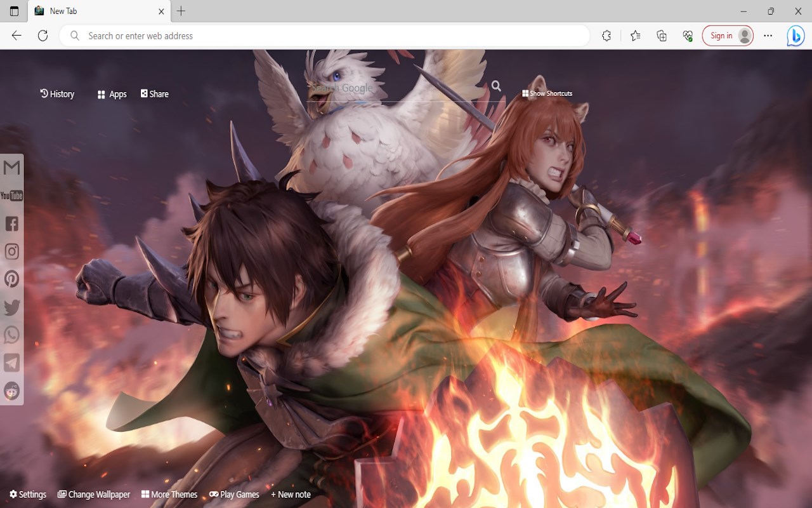The image size is (812, 508).
Task: Click the Share link
Action: pos(155,94)
